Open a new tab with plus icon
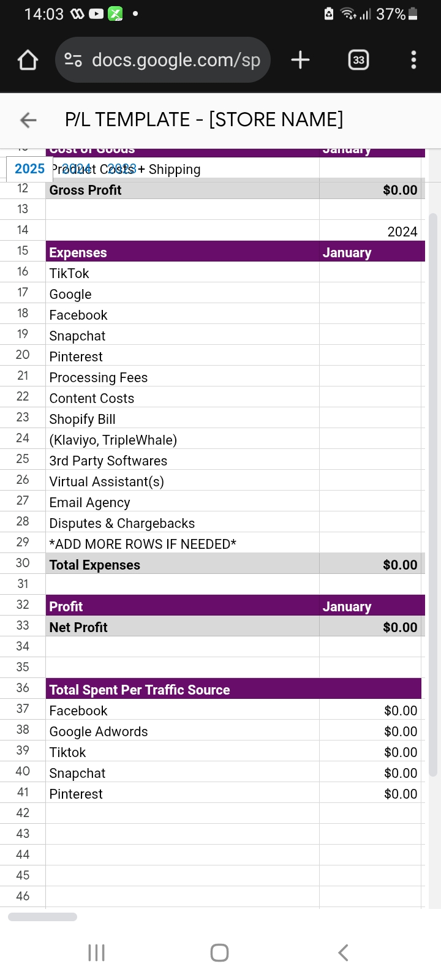Screen dimensions: 441x980 [300, 60]
